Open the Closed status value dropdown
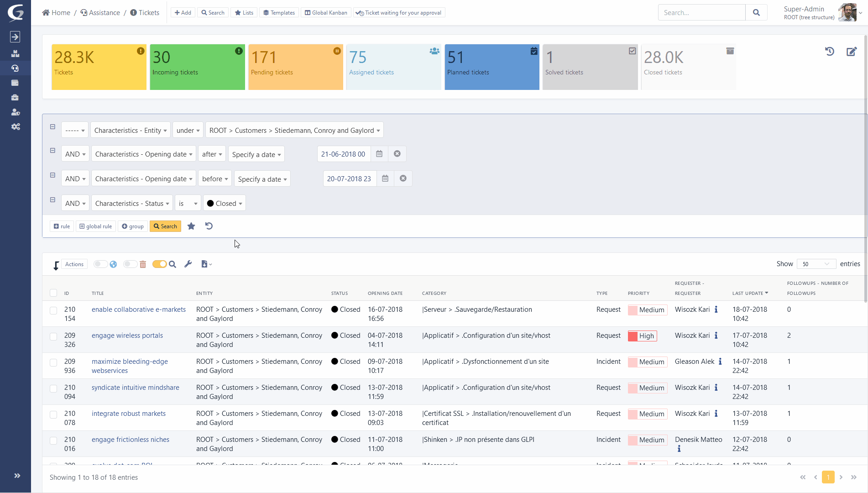The height and width of the screenshot is (493, 868). coord(224,203)
